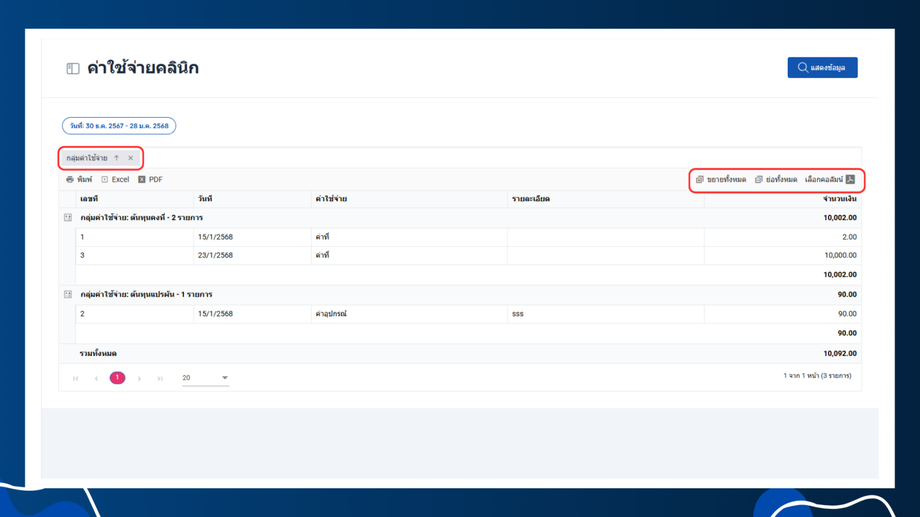920x517 pixels.
Task: Go to next page of results
Action: click(139, 379)
